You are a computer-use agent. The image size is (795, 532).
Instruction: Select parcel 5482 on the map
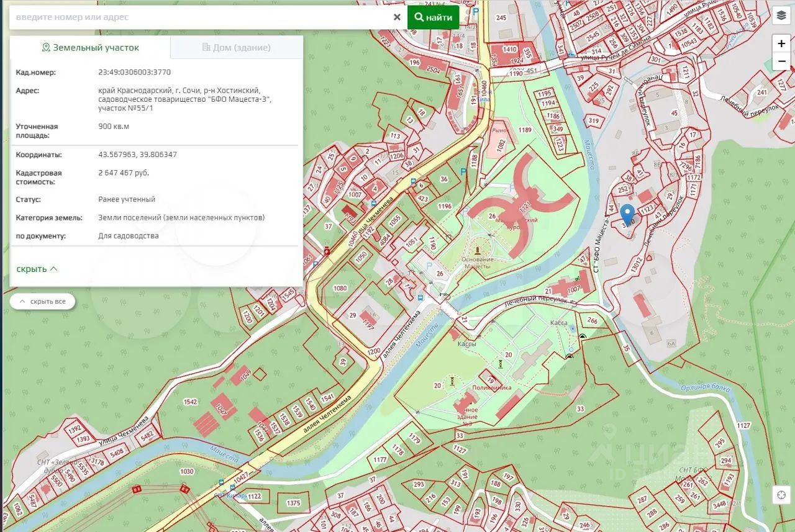tap(147, 436)
